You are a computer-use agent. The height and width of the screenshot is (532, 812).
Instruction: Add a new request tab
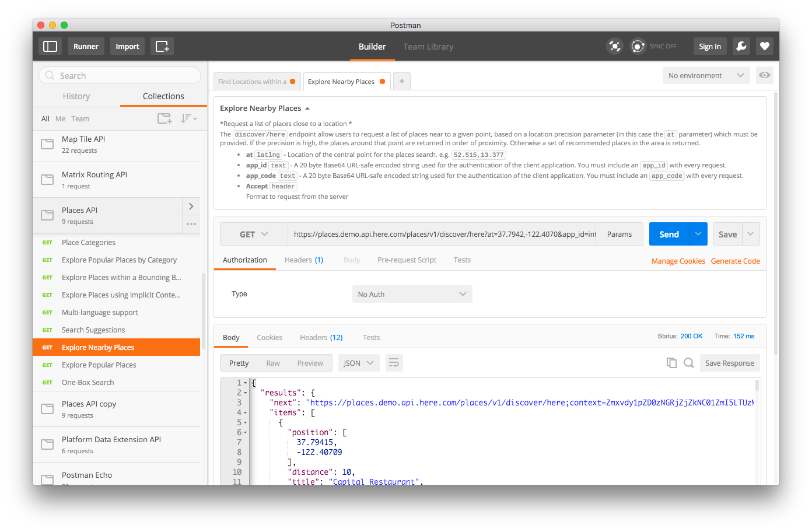(x=402, y=81)
